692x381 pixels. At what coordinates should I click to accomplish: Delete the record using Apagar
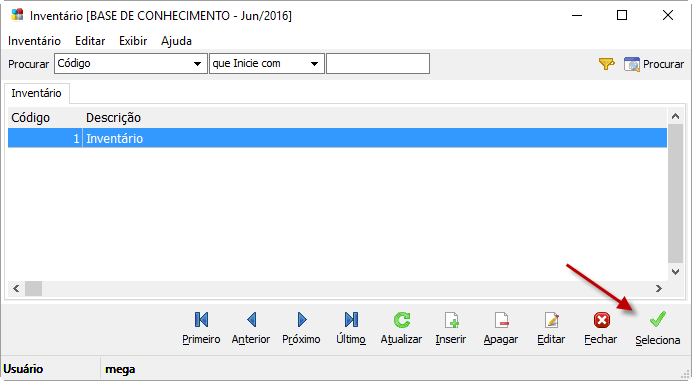point(500,328)
